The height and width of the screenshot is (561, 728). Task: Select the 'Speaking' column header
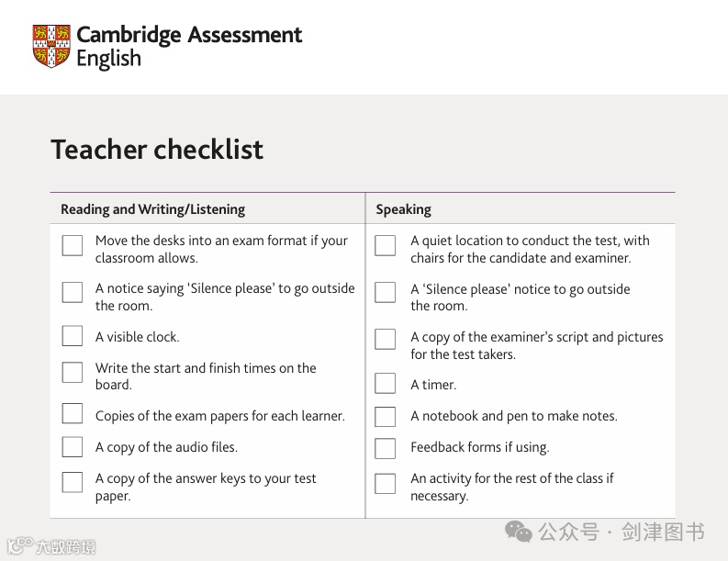tap(403, 209)
